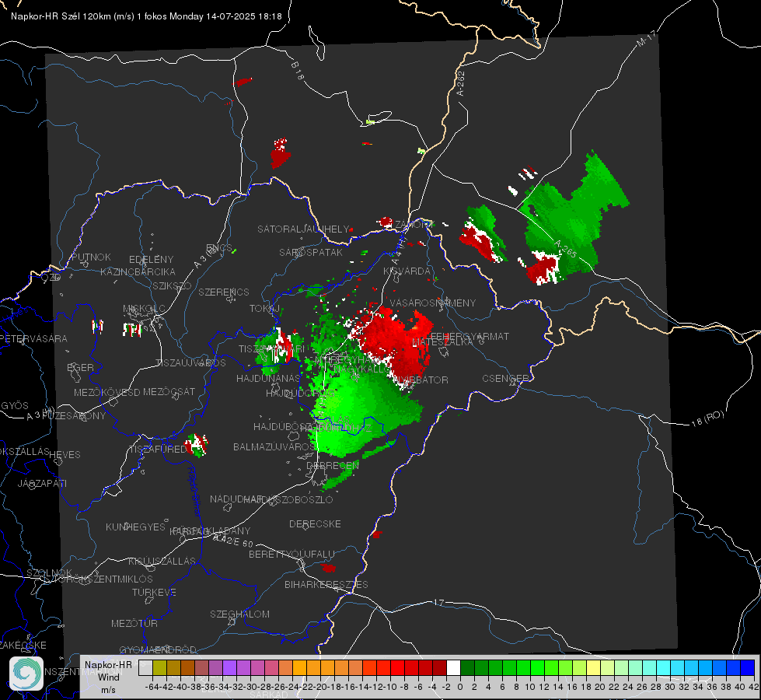Click the A42/E 60 road label
Image resolution: width=761 pixels, height=700 pixels.
pyautogui.click(x=233, y=541)
